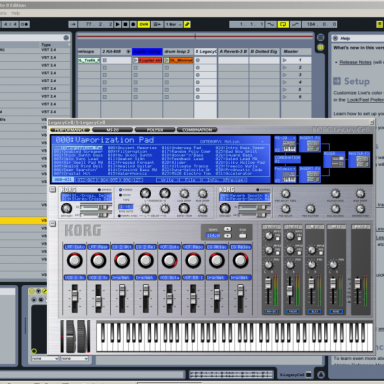Click the tempo up arrow in Legacy Cell
This screenshot has width=384, height=384.
click(227, 229)
